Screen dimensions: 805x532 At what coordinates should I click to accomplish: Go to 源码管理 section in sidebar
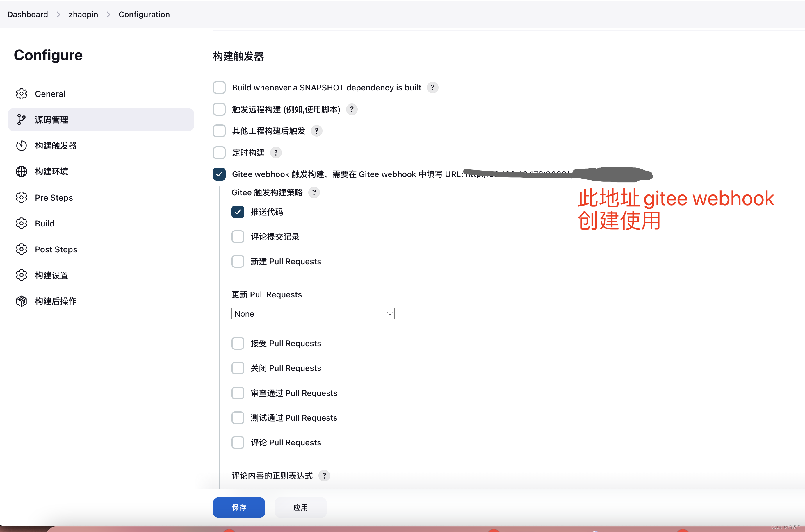point(101,119)
